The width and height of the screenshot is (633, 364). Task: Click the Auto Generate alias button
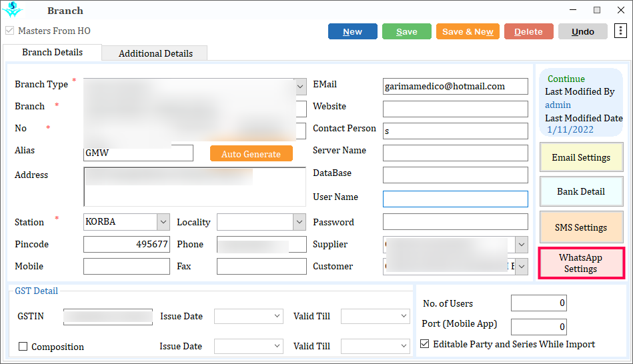point(251,154)
